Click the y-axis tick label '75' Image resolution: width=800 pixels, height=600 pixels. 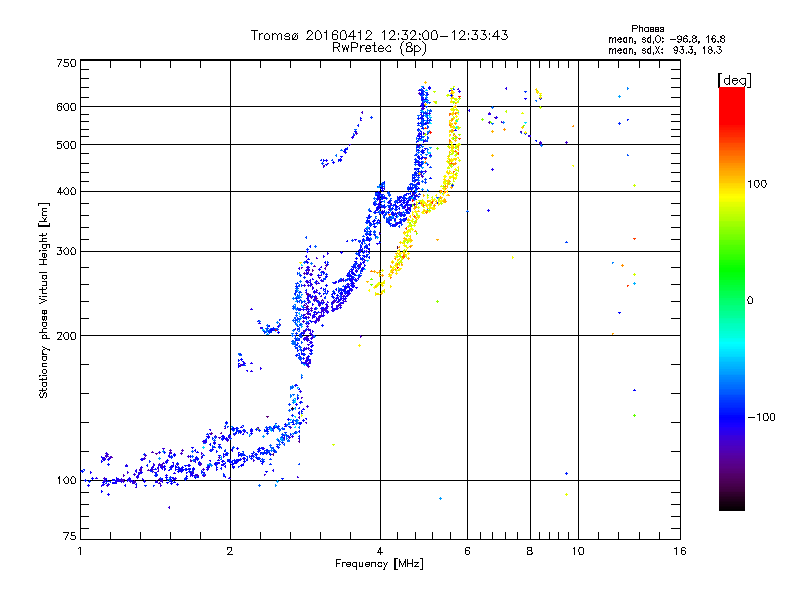tap(70, 536)
